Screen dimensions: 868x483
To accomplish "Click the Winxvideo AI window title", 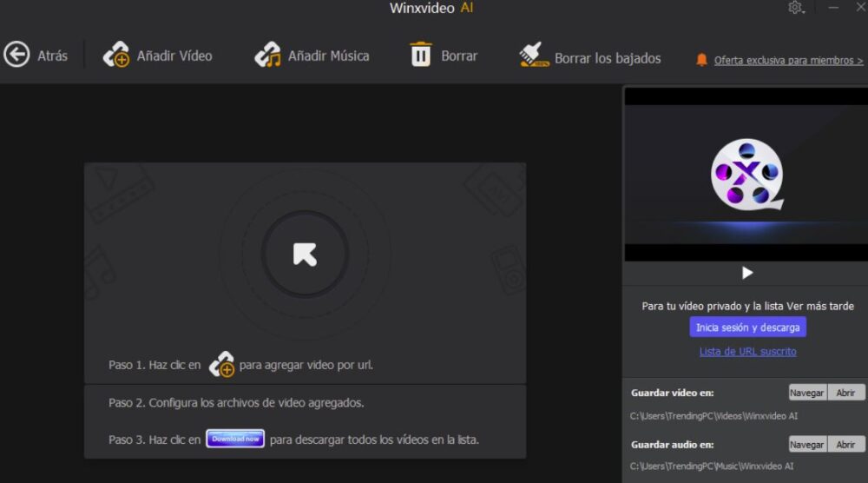I will click(431, 8).
